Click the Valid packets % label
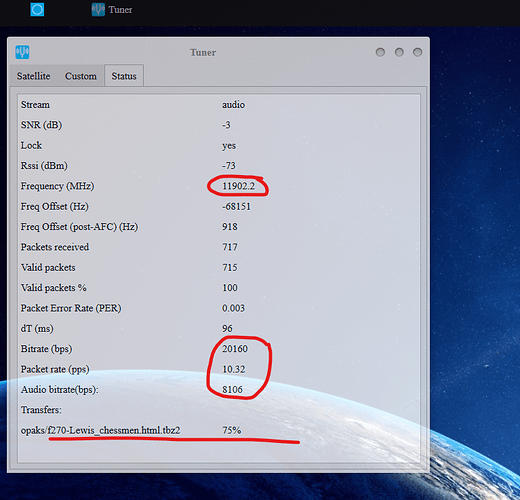 [x=53, y=288]
